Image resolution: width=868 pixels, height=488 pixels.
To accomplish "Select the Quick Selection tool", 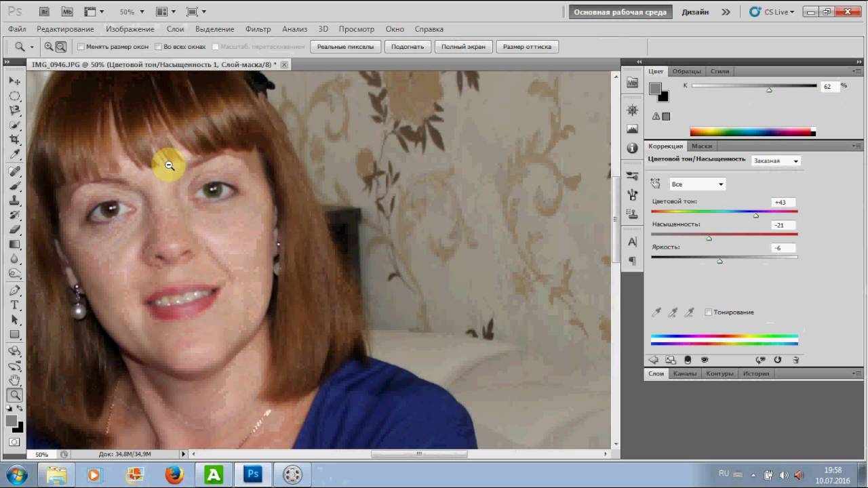I will pos(14,125).
